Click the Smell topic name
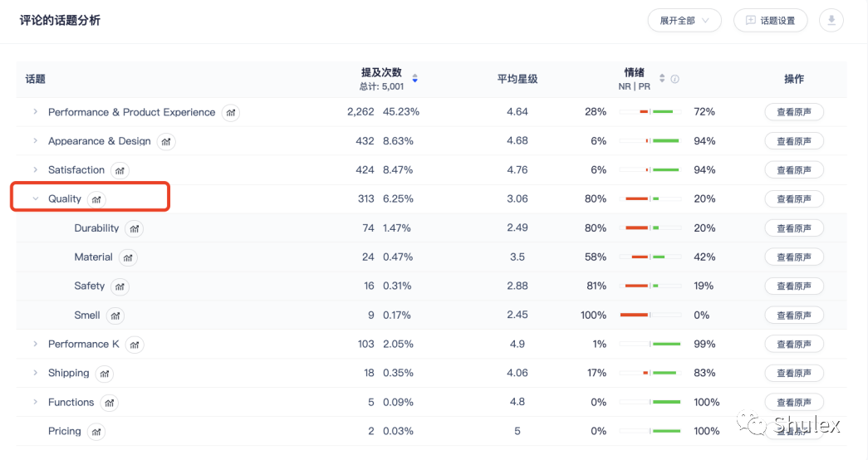The height and width of the screenshot is (460, 868). 87,315
